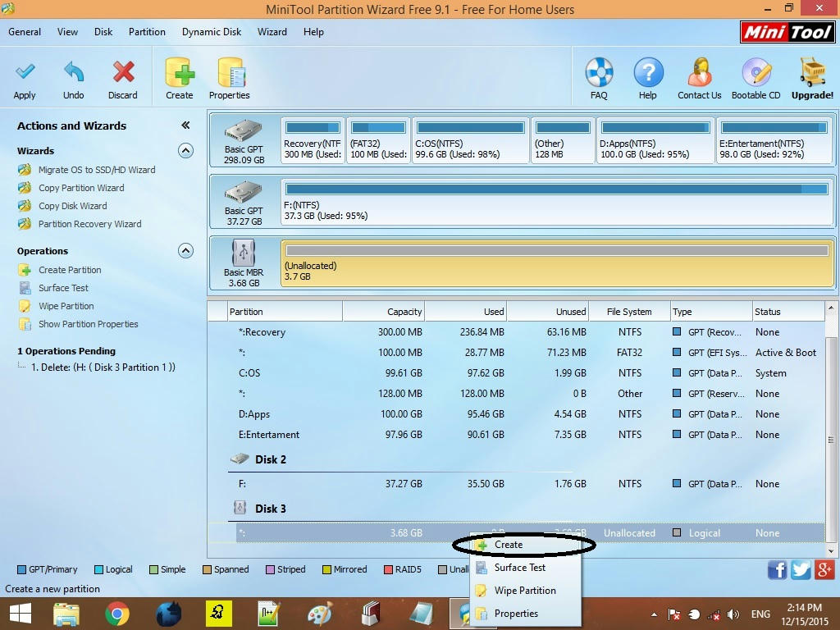The width and height of the screenshot is (840, 630).
Task: Click Surface Test in Operations panel
Action: coord(63,288)
